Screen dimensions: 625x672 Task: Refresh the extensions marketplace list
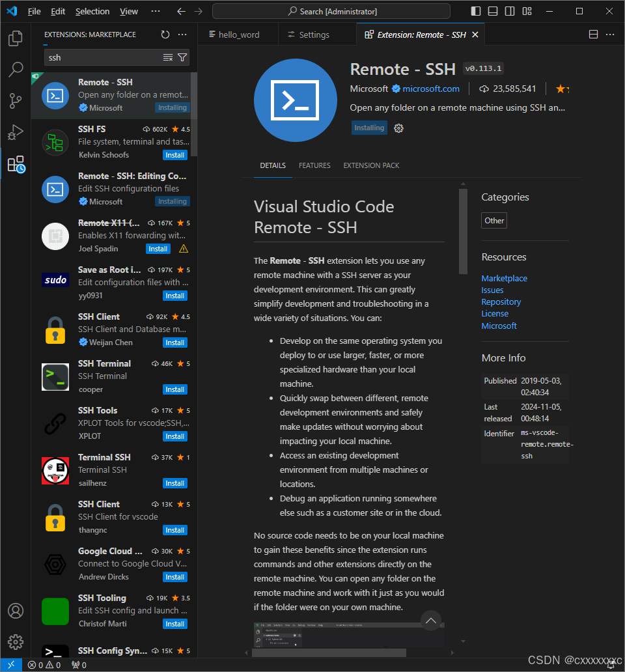click(x=165, y=35)
